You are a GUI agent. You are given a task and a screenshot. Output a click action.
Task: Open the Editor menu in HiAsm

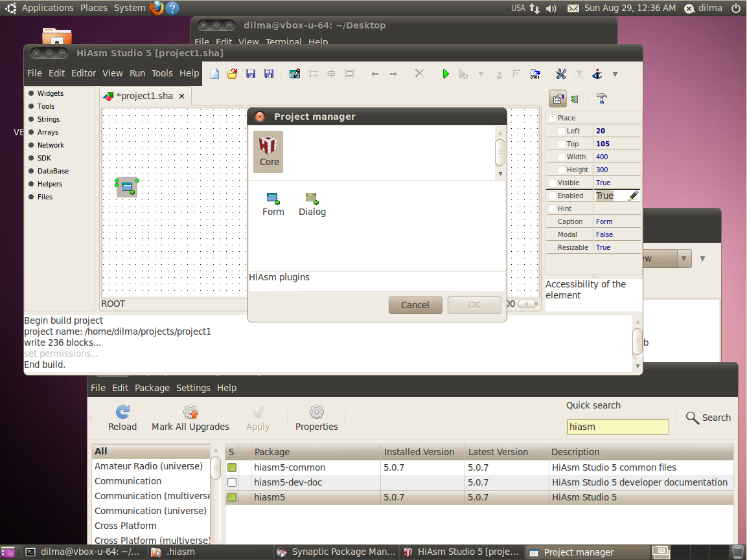point(84,73)
